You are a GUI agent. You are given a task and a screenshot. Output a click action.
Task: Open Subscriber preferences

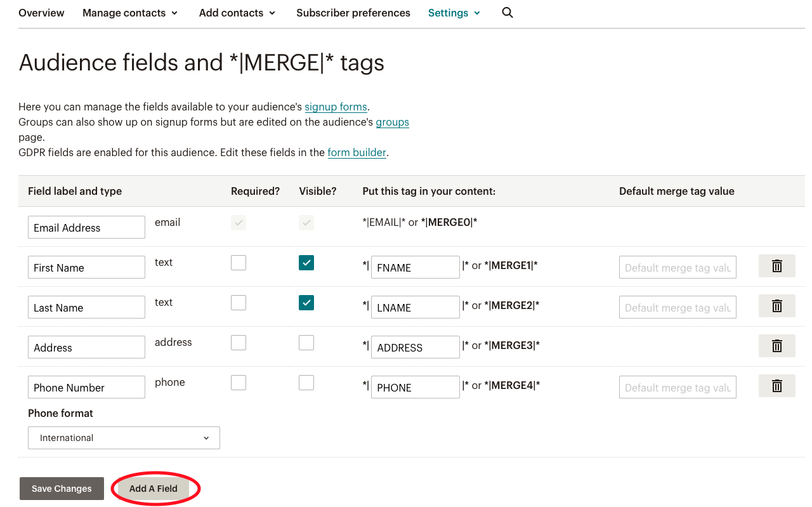coord(353,13)
